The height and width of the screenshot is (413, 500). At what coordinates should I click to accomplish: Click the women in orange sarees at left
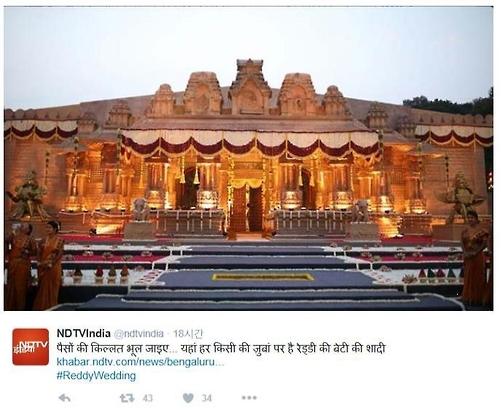[x=34, y=264]
